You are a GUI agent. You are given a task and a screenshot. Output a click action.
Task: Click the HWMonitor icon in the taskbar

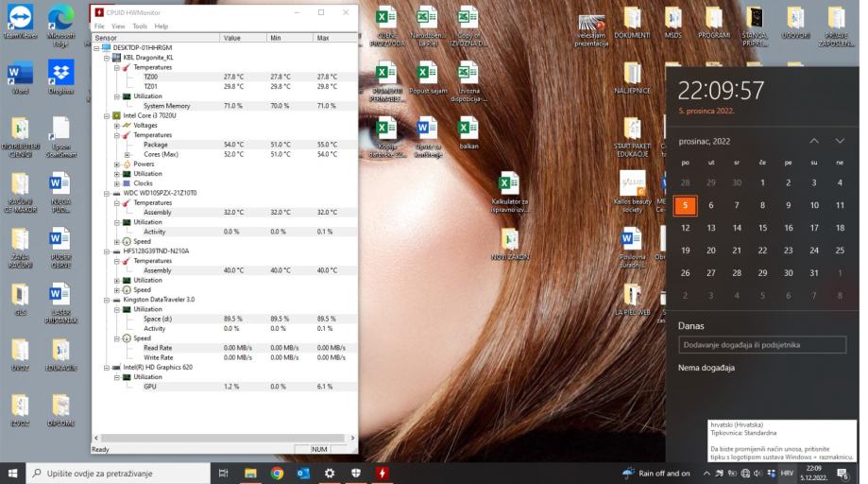[x=383, y=473]
